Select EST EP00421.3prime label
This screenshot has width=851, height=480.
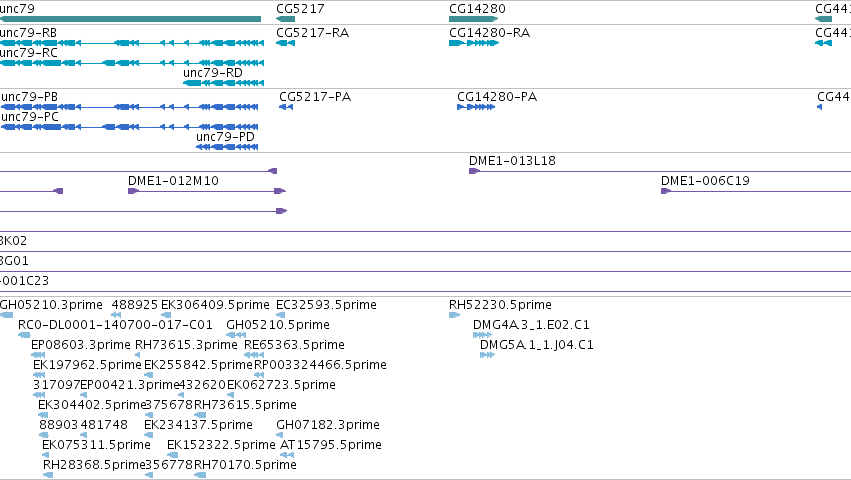pyautogui.click(x=130, y=385)
